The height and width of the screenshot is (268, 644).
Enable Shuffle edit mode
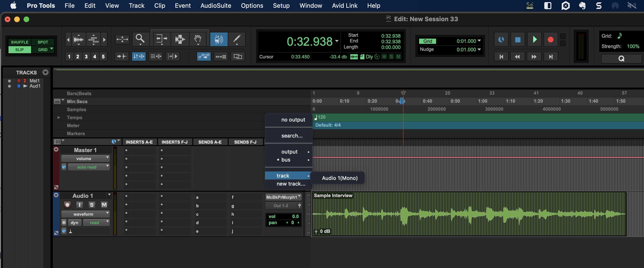coord(20,42)
